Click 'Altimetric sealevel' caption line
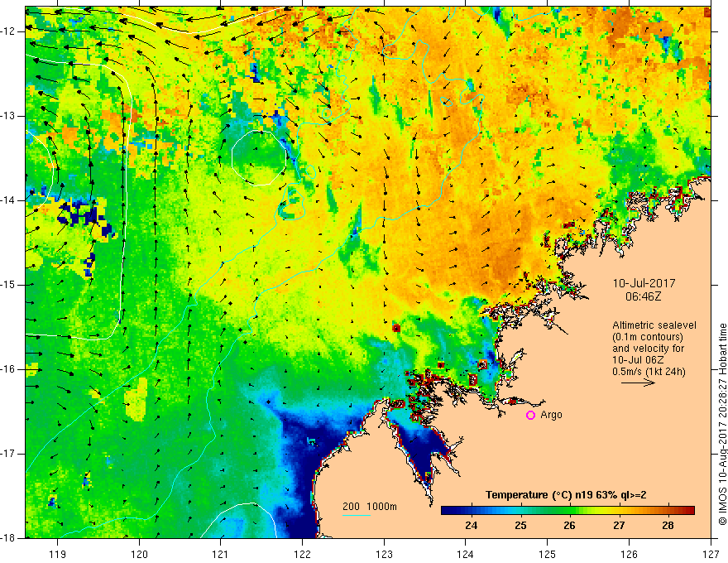Image resolution: width=728 pixels, height=563 pixels. click(654, 325)
